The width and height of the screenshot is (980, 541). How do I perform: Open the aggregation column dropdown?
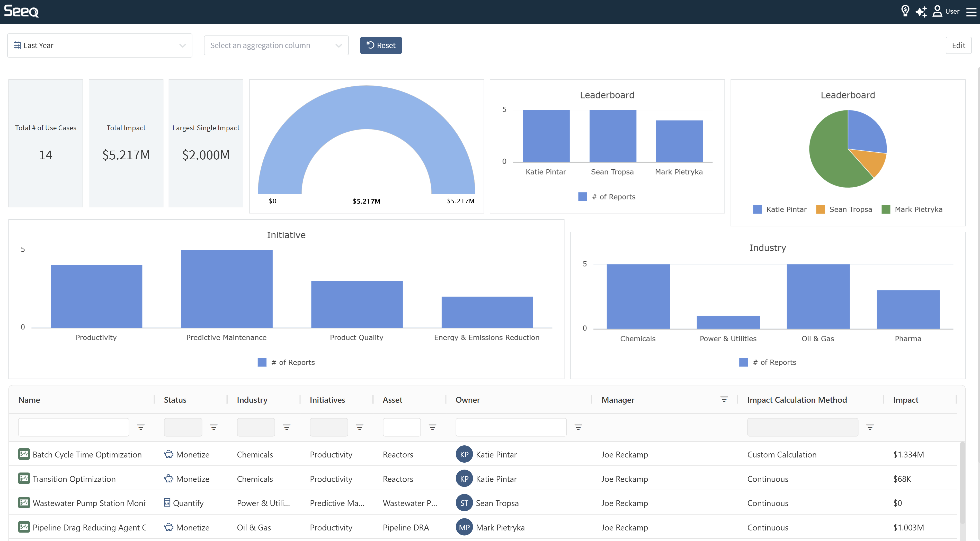pos(276,46)
